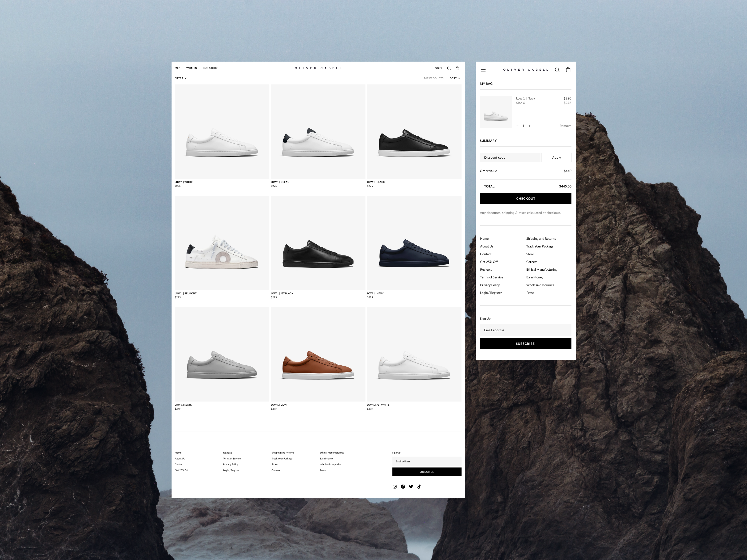The width and height of the screenshot is (747, 560).
Task: Click the Discount code input field
Action: coord(510,157)
